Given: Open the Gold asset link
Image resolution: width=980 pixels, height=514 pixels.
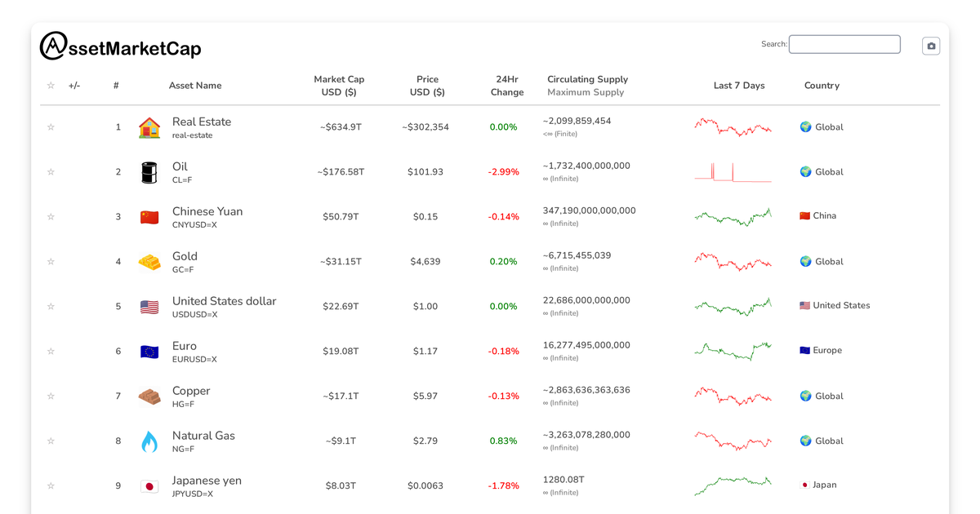Looking at the screenshot, I should [x=185, y=256].
